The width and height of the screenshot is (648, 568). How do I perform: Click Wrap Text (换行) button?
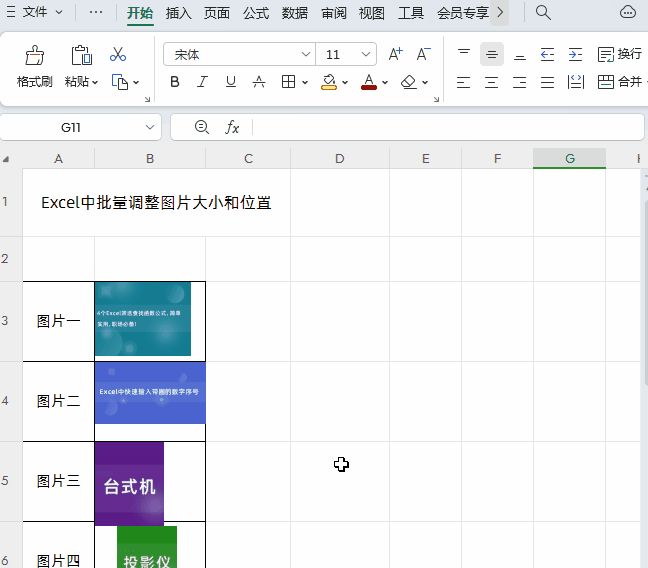pos(620,54)
